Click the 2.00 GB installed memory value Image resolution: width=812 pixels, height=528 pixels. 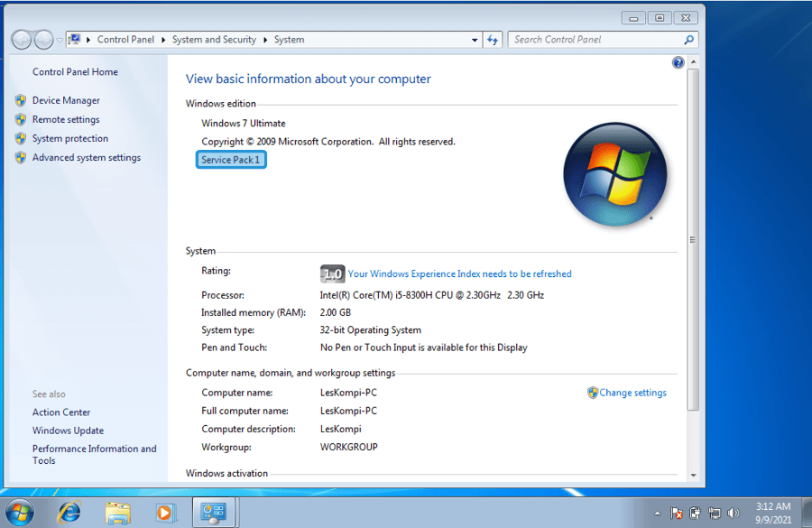(x=335, y=312)
